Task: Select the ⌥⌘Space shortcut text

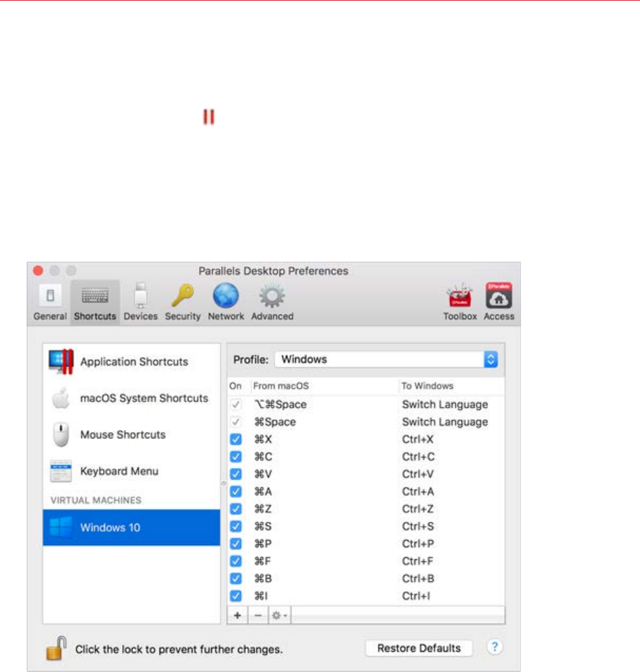Action: (280, 404)
